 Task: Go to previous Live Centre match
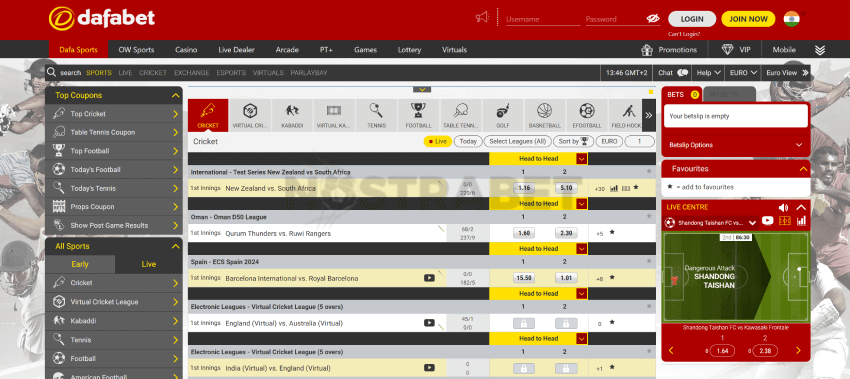click(x=671, y=351)
